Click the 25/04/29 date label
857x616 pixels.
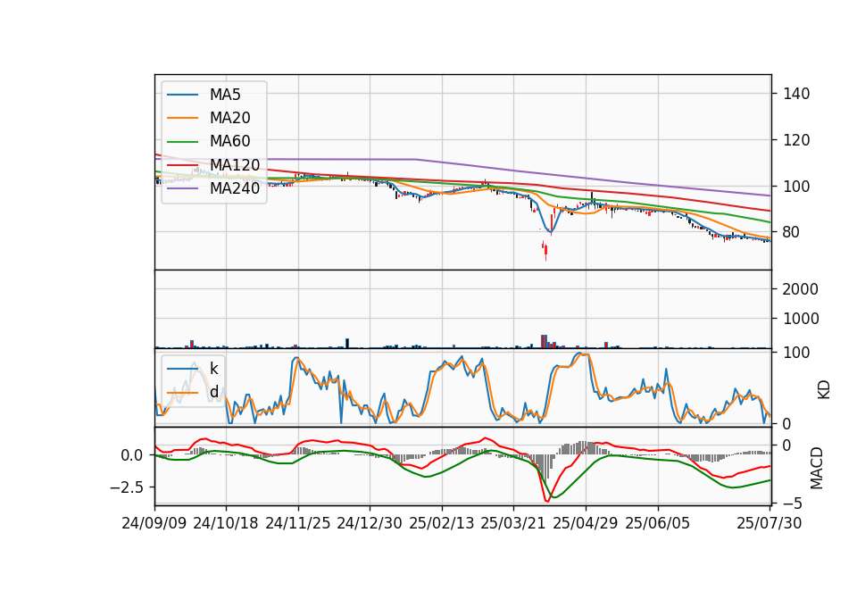click(586, 523)
